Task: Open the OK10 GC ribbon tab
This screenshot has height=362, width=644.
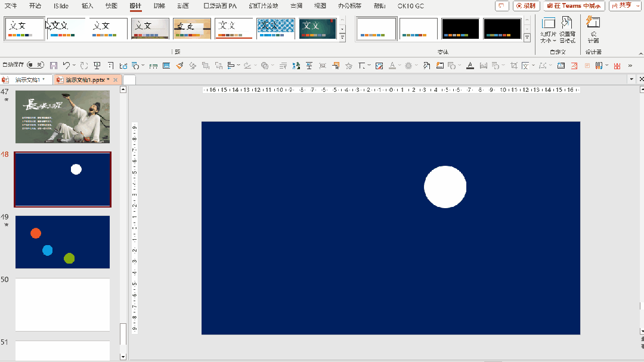Action: 411,6
